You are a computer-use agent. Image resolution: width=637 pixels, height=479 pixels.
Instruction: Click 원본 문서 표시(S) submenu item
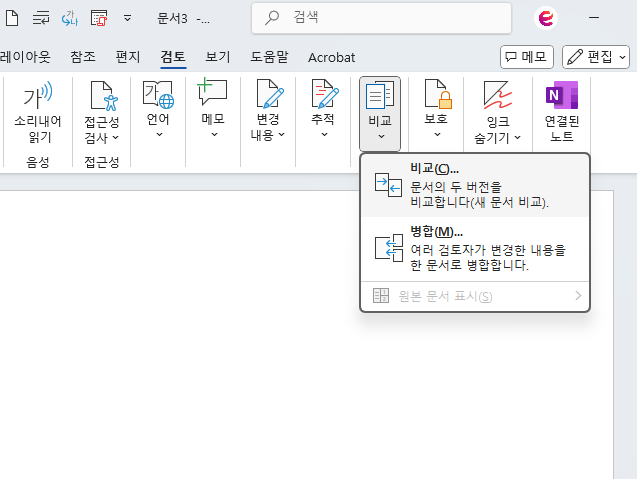click(x=474, y=296)
